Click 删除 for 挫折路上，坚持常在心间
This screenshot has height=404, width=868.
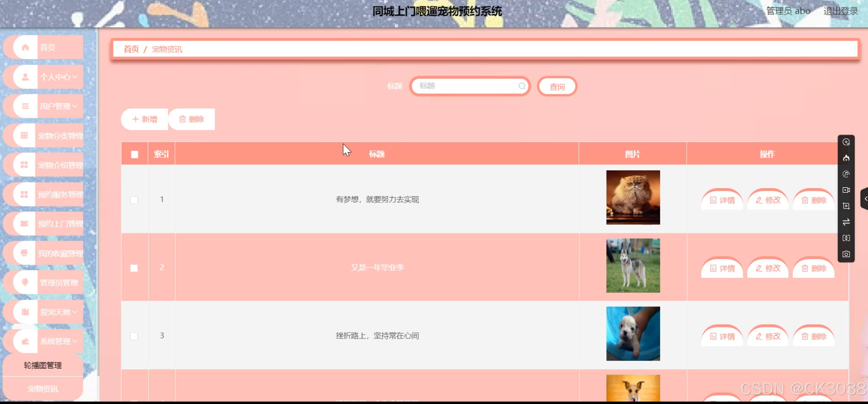814,336
